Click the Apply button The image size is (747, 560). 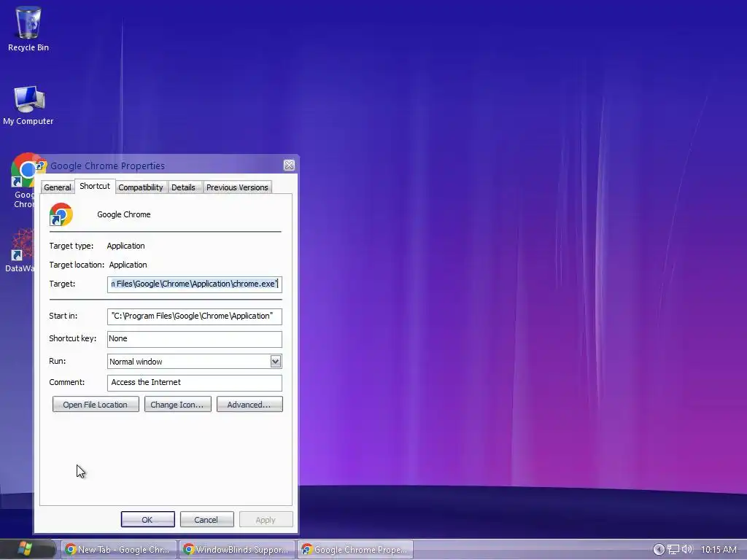266,519
